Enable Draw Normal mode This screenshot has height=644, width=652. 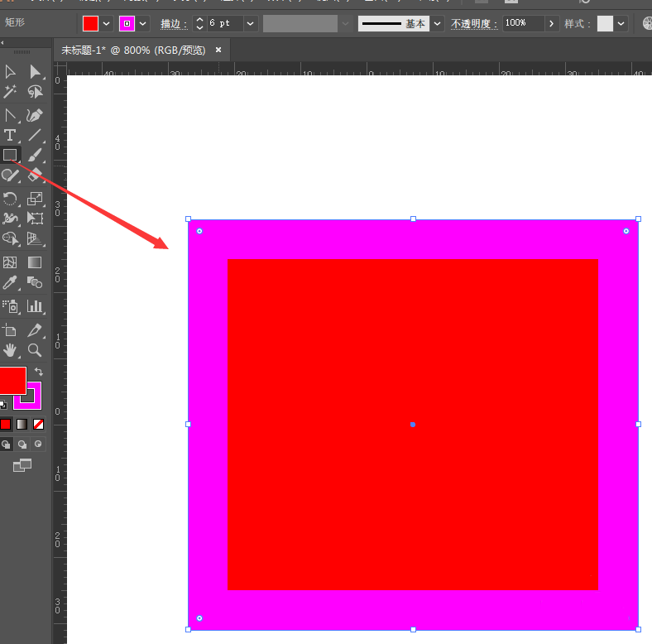coord(6,445)
